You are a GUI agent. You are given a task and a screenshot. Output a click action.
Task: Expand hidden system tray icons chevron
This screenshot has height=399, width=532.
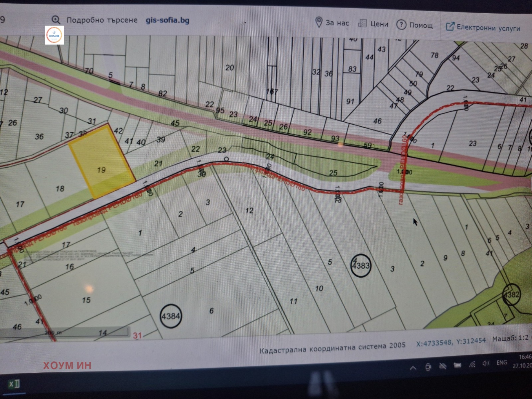coord(413,368)
